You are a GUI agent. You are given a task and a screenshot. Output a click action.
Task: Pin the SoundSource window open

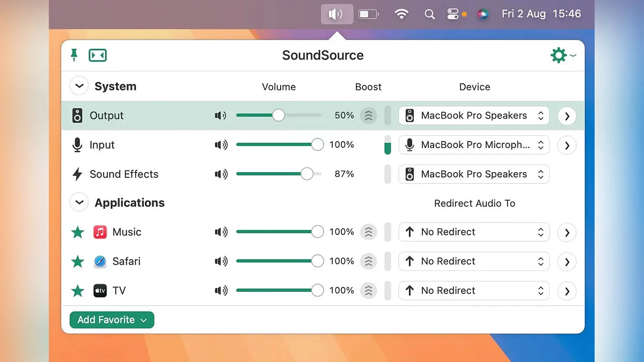click(74, 55)
